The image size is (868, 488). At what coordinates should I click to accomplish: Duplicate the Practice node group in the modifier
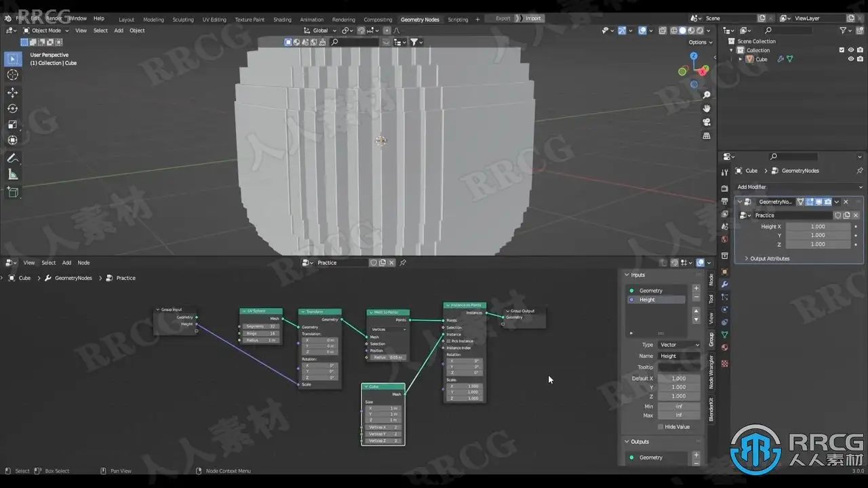click(846, 216)
